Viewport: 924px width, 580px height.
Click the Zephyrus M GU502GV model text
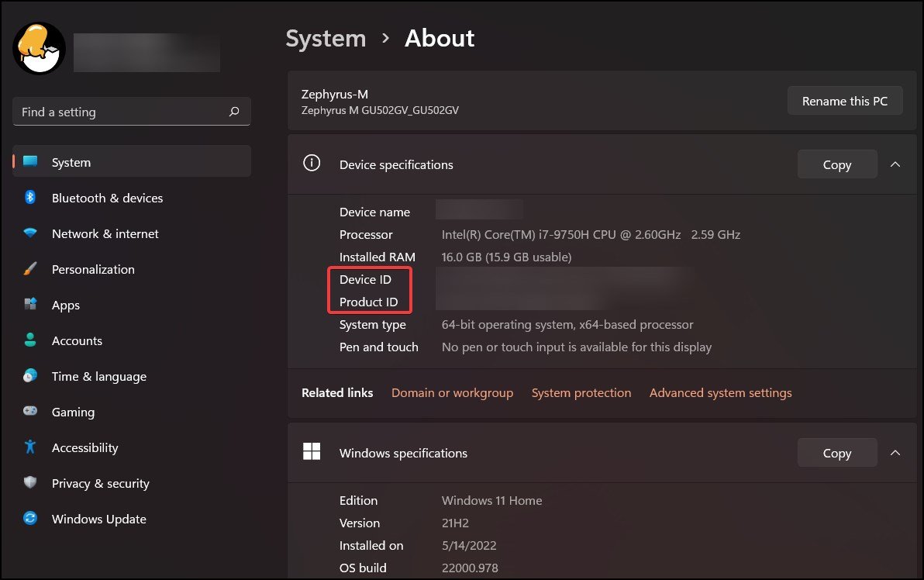click(380, 110)
